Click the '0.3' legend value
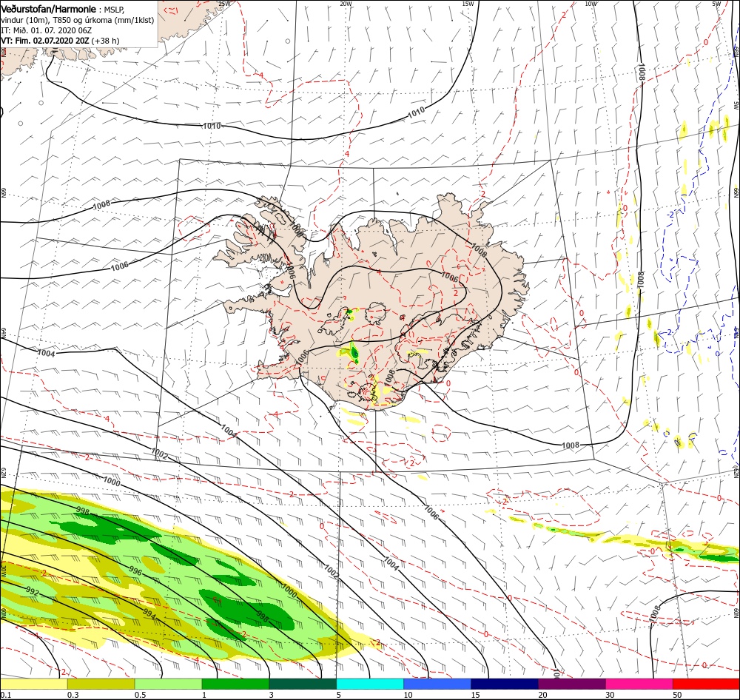Screen dimensions: 740x700 [x=73, y=695]
